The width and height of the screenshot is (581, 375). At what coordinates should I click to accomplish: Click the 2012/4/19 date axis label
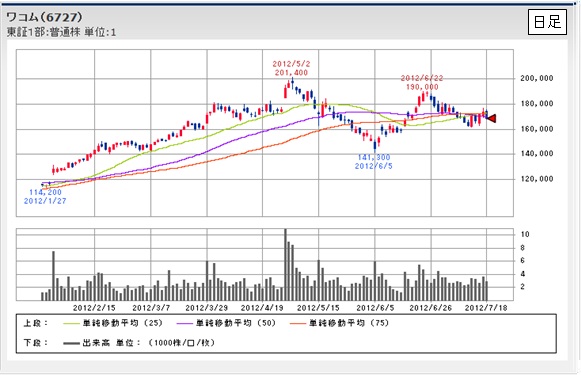tap(262, 308)
